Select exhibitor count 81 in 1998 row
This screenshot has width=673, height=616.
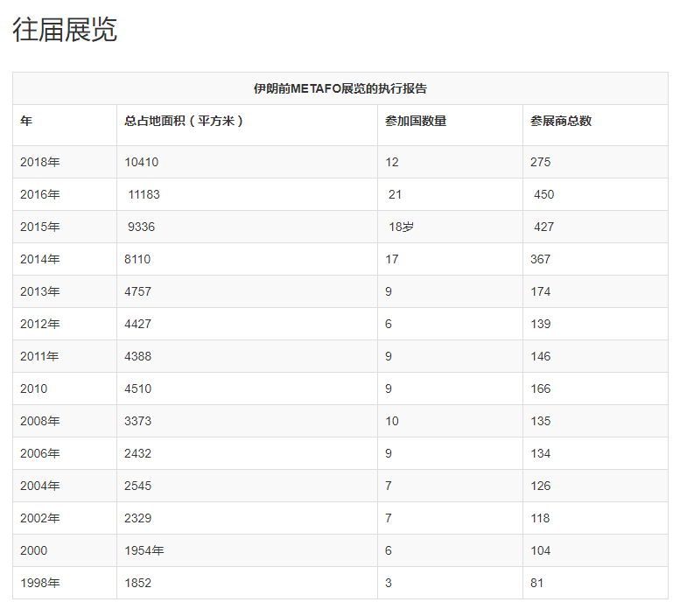coord(537,583)
